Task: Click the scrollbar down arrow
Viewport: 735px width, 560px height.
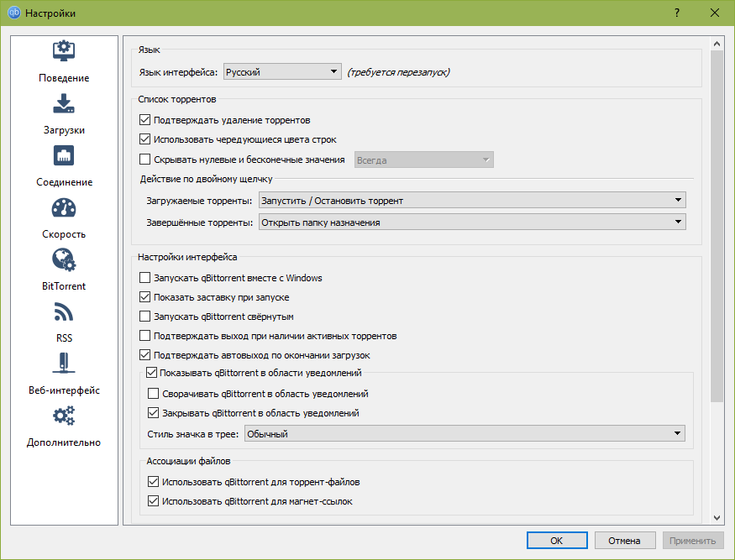Action: (717, 518)
